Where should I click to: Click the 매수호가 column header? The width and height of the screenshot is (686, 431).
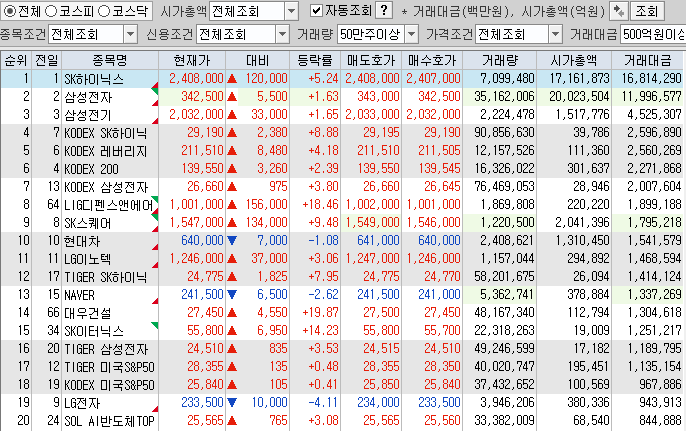[432, 60]
